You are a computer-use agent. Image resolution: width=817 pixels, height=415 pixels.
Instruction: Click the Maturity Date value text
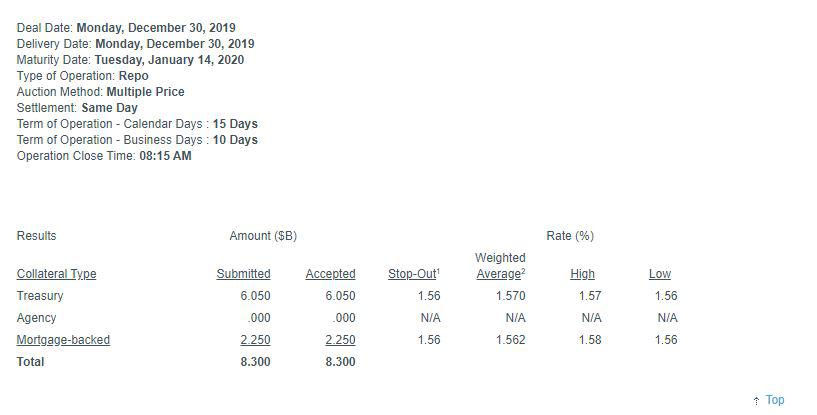(169, 59)
